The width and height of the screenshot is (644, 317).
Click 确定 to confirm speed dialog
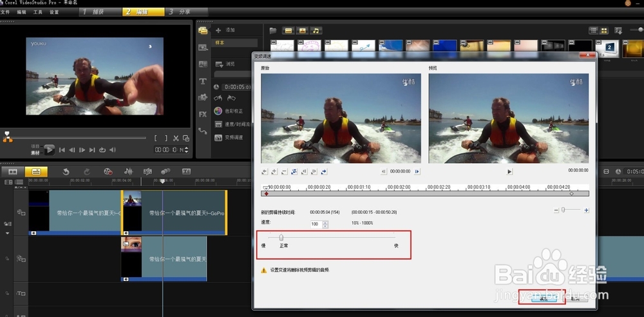544,300
